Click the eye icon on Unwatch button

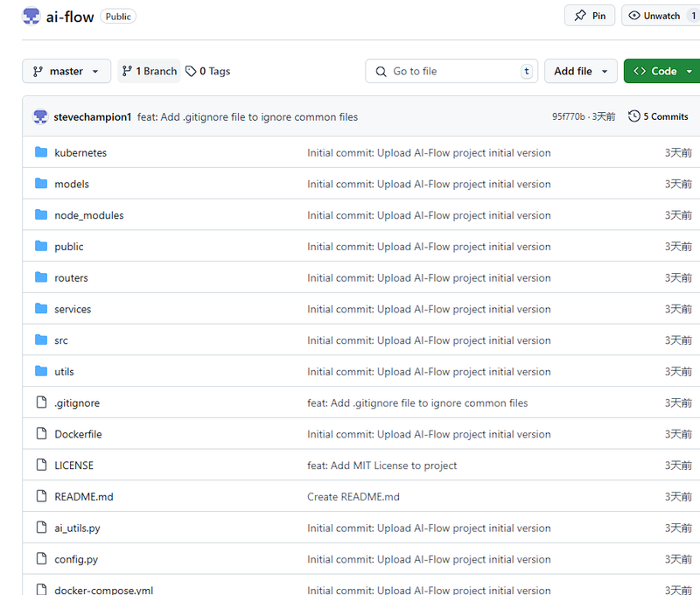point(633,16)
